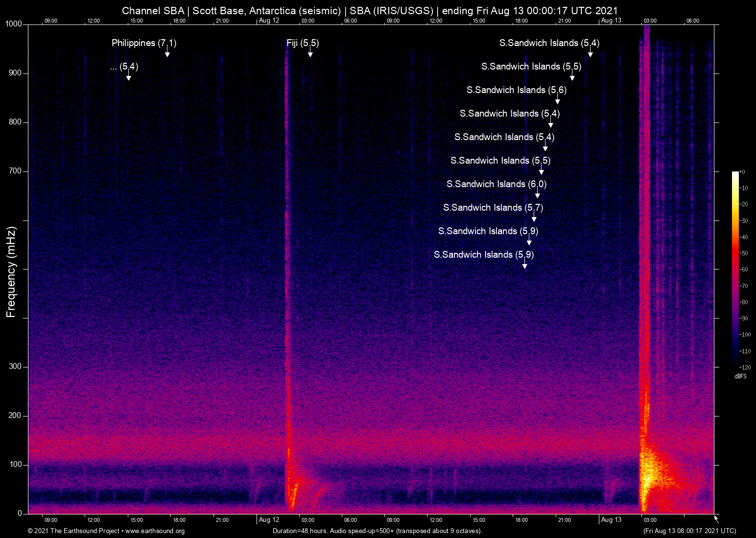Click the dBFS color scale bar
This screenshot has width=756, height=538.
tap(735, 269)
